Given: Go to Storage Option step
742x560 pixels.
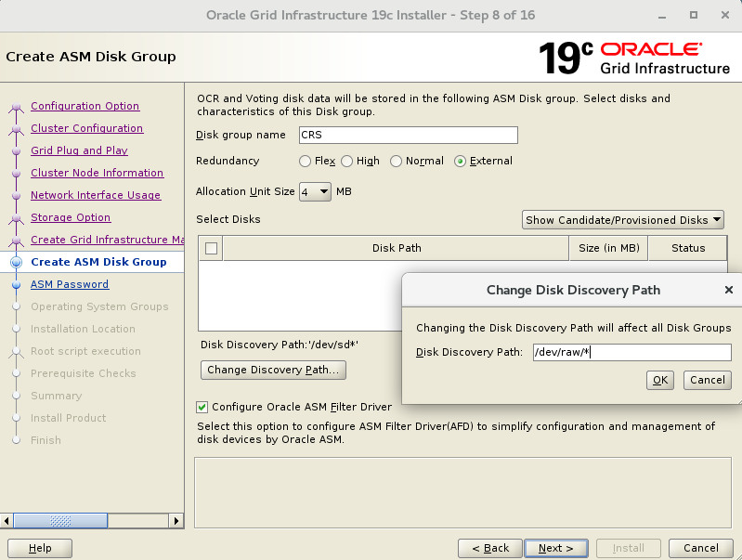Looking at the screenshot, I should click(71, 217).
